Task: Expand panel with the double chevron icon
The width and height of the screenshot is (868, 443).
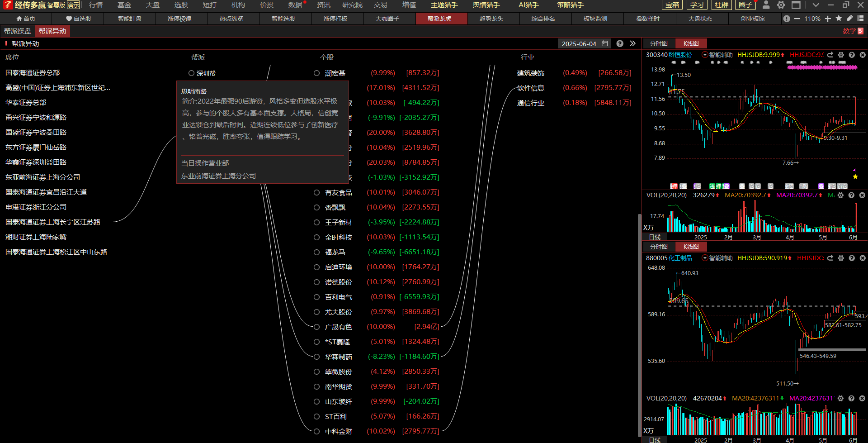Action: (632, 43)
